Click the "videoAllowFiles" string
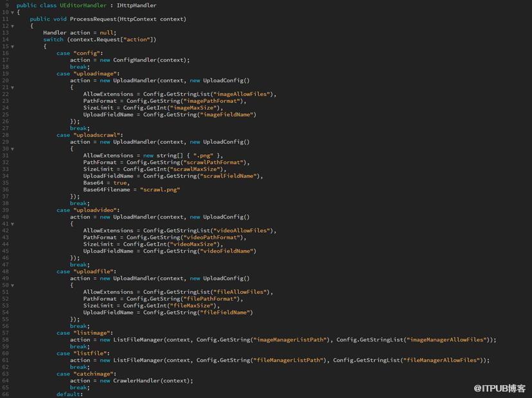Image resolution: width=532 pixels, height=398 pixels. tap(243, 231)
